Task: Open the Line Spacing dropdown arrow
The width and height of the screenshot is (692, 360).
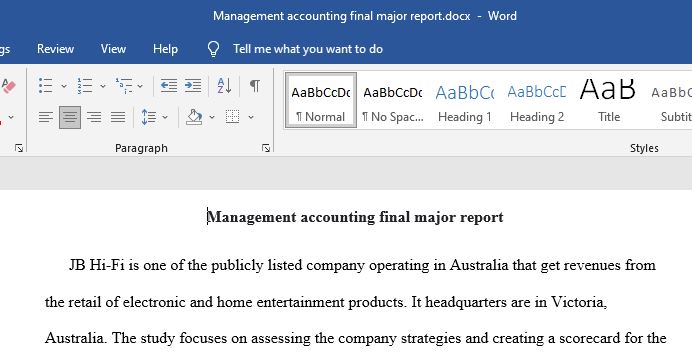Action: (x=165, y=117)
